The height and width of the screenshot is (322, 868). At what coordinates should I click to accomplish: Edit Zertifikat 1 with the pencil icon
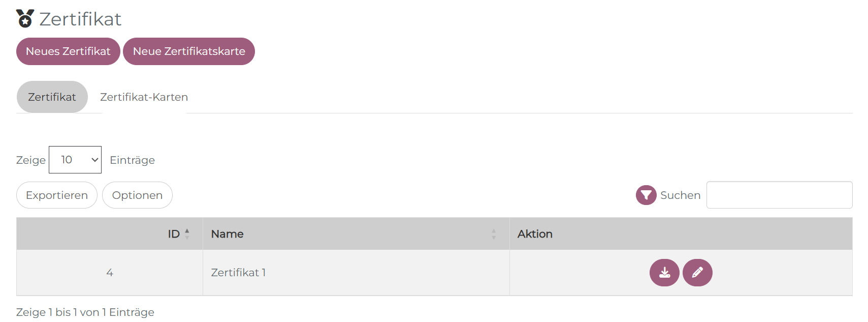(697, 273)
